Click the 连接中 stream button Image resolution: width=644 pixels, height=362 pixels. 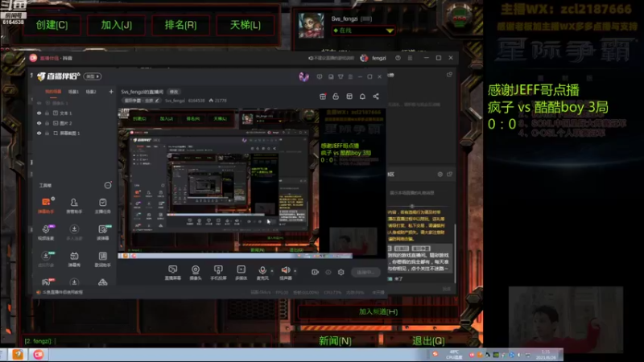365,272
